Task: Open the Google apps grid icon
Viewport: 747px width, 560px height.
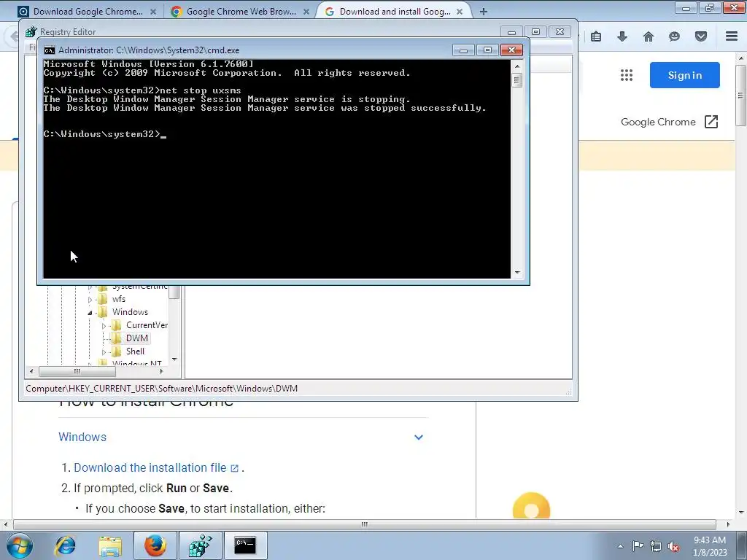Action: pos(627,75)
